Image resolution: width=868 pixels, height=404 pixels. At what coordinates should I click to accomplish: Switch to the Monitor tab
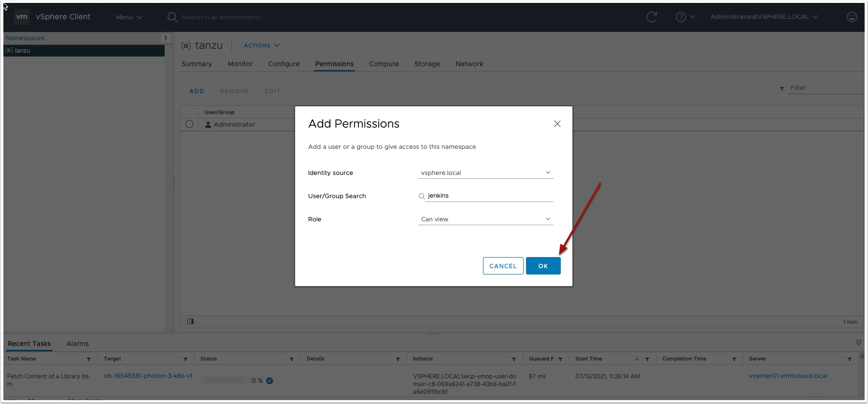click(240, 64)
